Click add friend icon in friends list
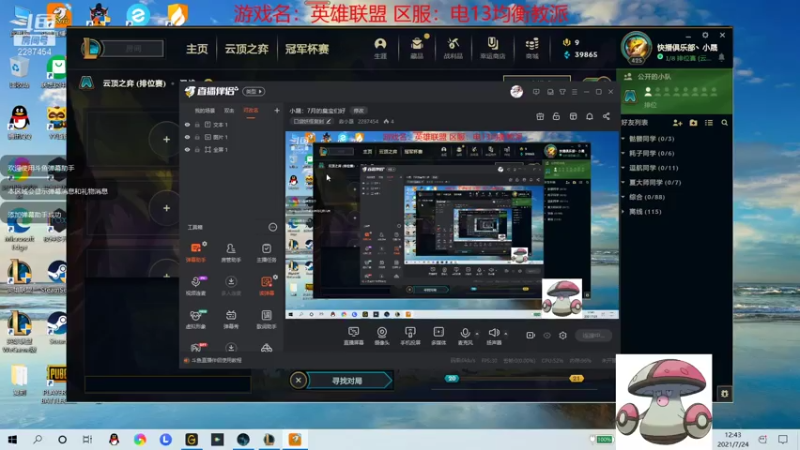The height and width of the screenshot is (450, 800). point(678,122)
